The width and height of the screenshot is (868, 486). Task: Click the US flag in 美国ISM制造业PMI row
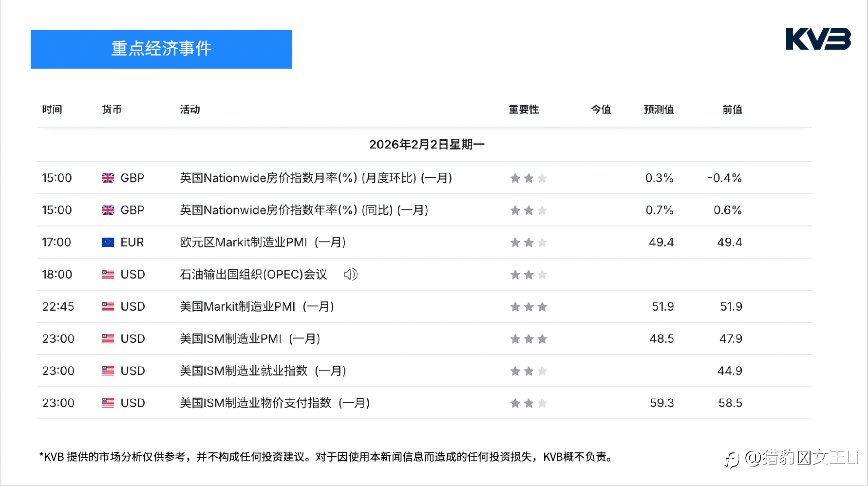tap(108, 339)
